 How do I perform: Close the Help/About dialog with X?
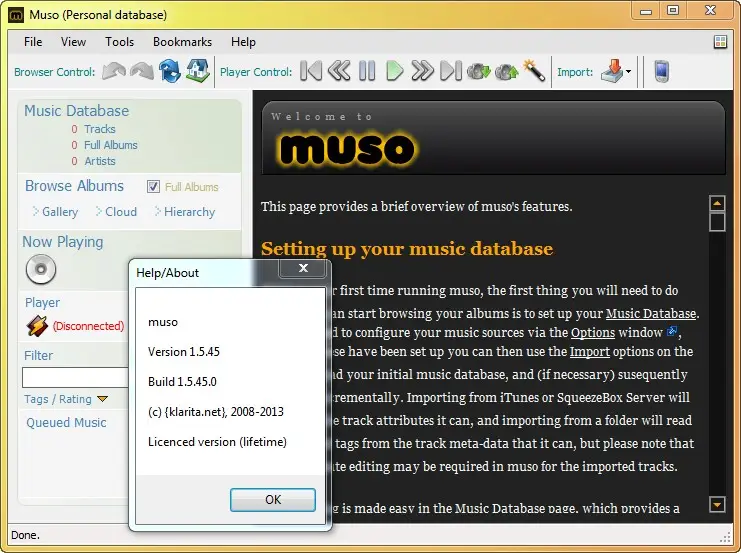click(x=303, y=268)
